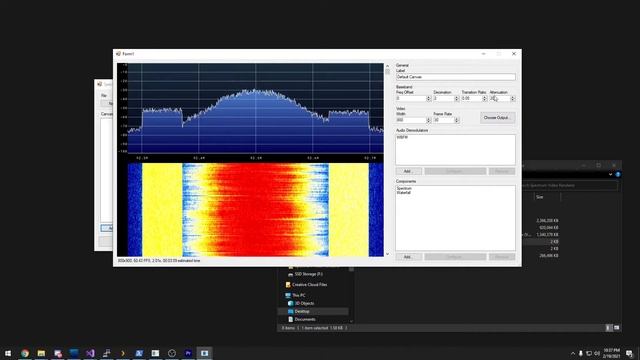Select WBFM in Audio Demodulators list
Screen dimensions: 640x360
pyautogui.click(x=402, y=138)
